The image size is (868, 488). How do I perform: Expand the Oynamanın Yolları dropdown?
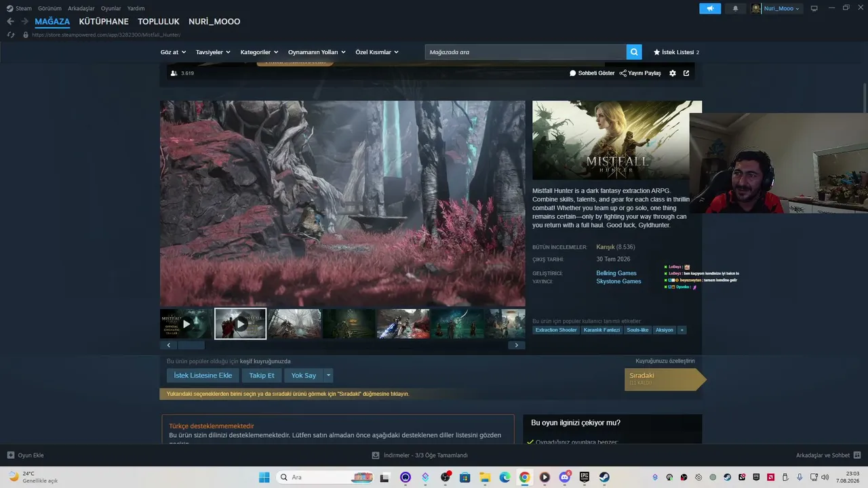pyautogui.click(x=317, y=52)
